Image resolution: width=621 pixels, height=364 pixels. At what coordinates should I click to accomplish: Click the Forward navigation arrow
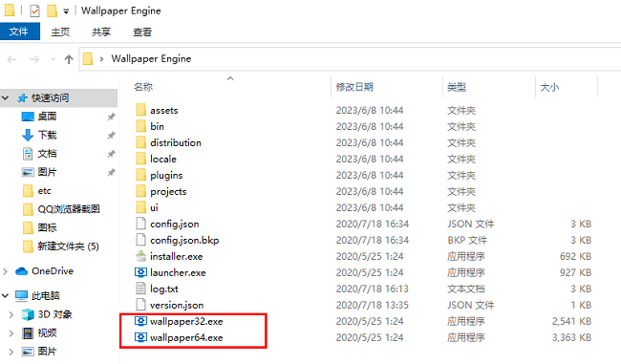pos(34,59)
